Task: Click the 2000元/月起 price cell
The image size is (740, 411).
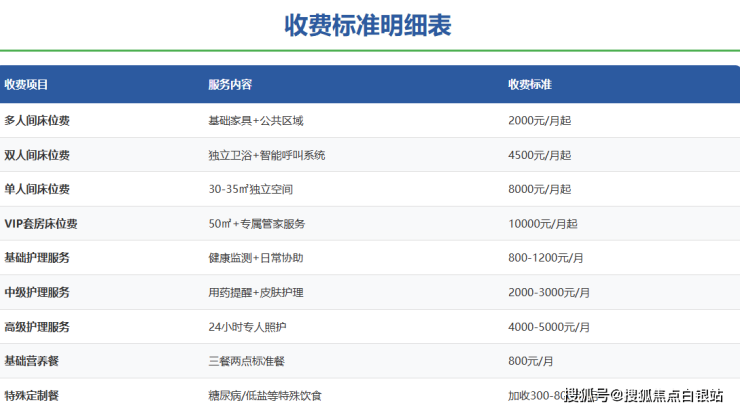Action: click(x=539, y=121)
